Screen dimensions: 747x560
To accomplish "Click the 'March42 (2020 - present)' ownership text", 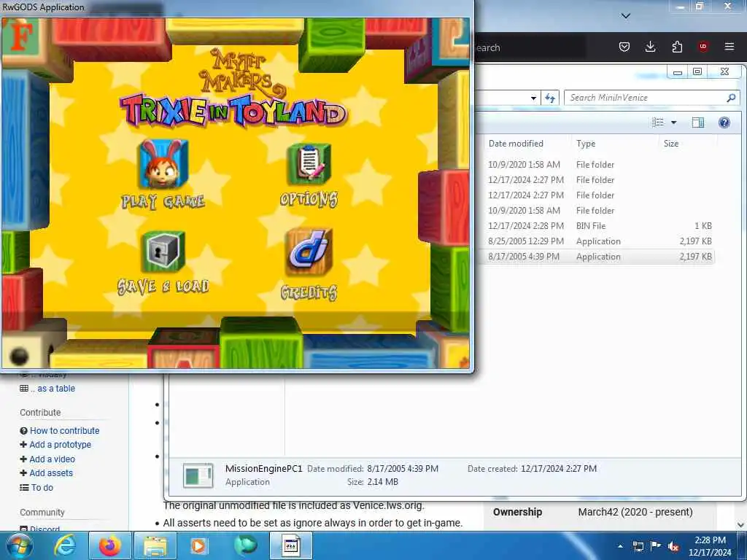I will click(x=635, y=512).
